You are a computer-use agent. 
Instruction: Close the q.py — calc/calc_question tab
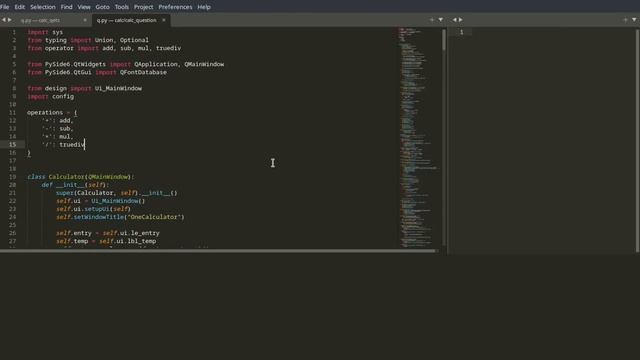(x=164, y=20)
